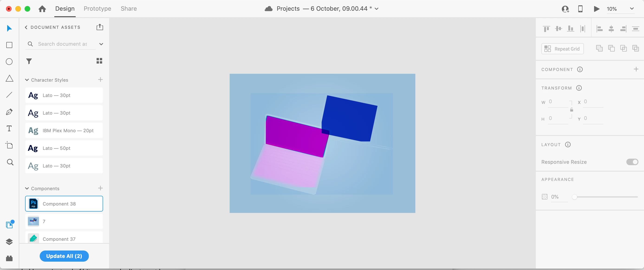Screen dimensions: 644x270
Task: Select the Artboard tool
Action: tap(9, 145)
